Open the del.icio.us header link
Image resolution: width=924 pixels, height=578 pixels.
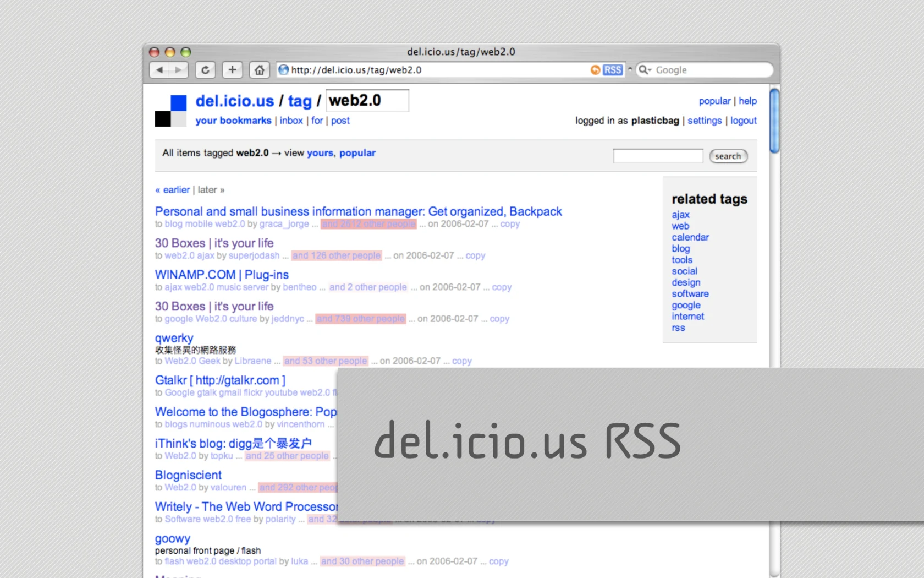235,101
